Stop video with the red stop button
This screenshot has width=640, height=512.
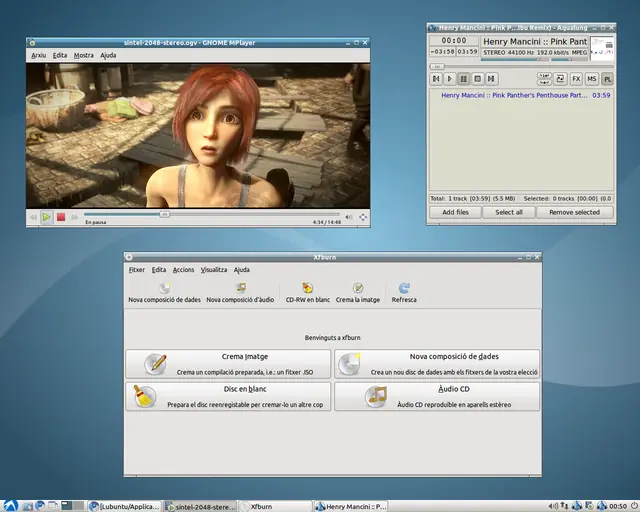click(x=61, y=217)
